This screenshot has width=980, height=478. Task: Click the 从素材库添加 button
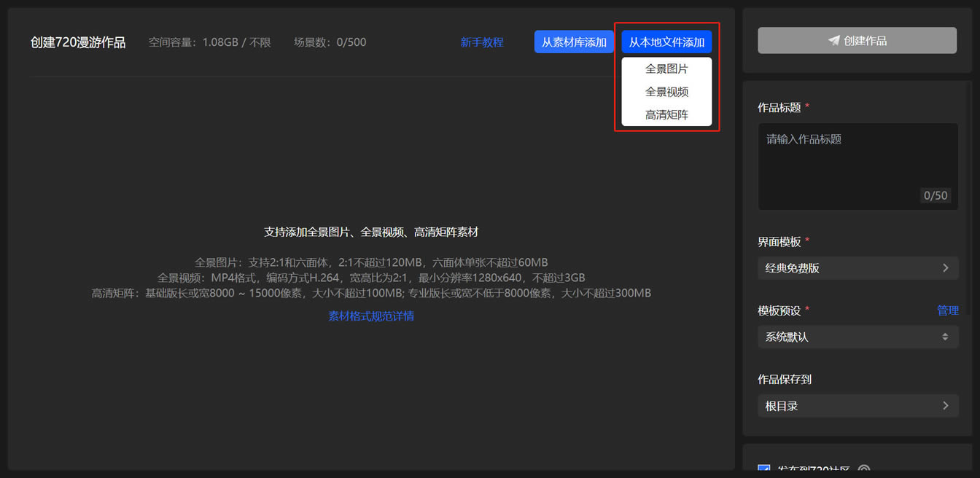574,42
